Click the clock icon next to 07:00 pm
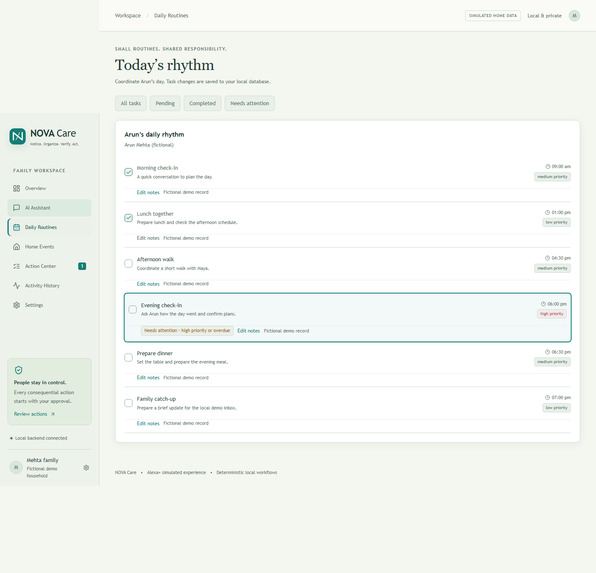Viewport: 596px width, 573px height. pyautogui.click(x=548, y=397)
